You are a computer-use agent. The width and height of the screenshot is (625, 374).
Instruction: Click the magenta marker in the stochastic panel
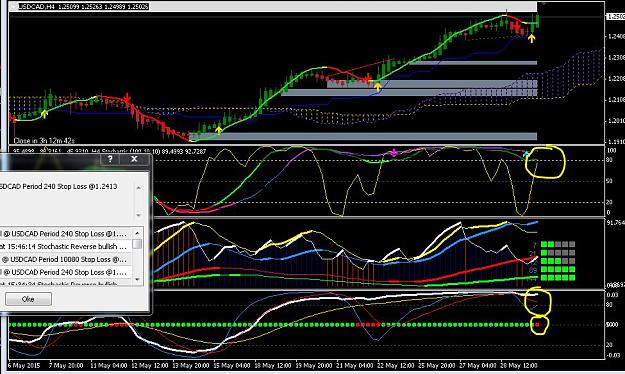click(x=394, y=153)
